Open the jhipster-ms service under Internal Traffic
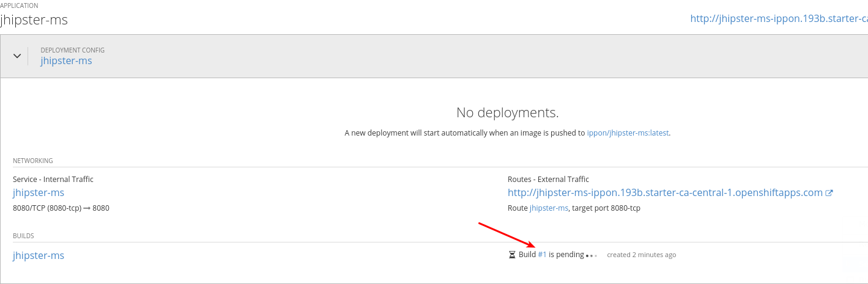Viewport: 868px width, 284px height. [39, 193]
